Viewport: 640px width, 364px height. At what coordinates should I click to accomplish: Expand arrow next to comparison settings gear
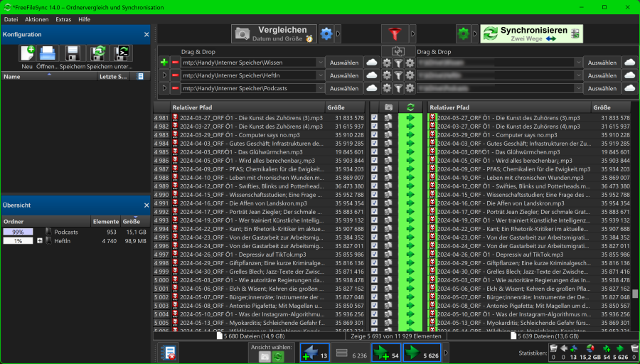pos(338,34)
